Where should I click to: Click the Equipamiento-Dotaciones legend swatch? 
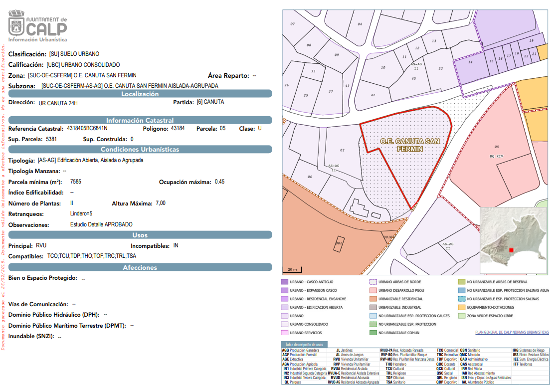462,307
